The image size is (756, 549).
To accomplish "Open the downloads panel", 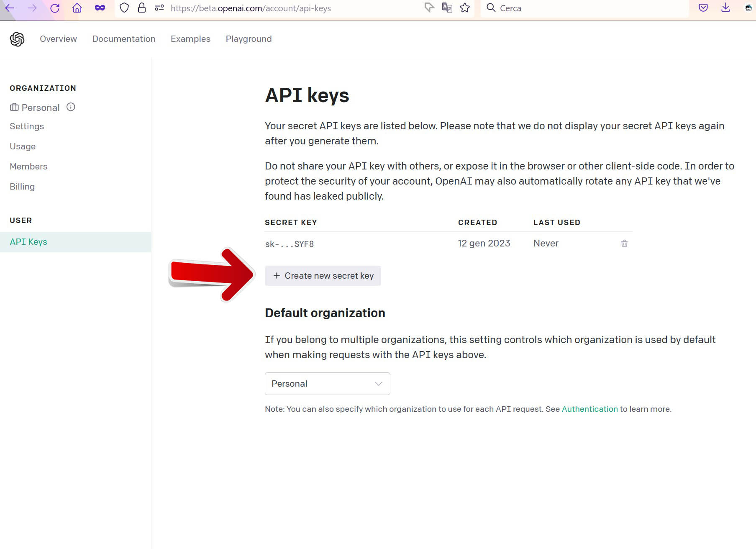I will [725, 8].
